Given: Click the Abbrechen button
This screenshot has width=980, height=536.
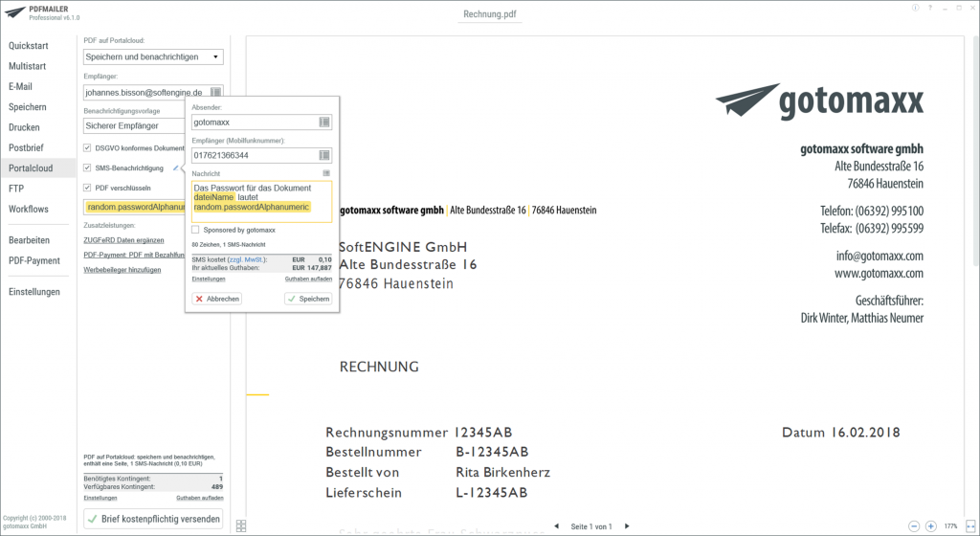Looking at the screenshot, I should click(217, 299).
